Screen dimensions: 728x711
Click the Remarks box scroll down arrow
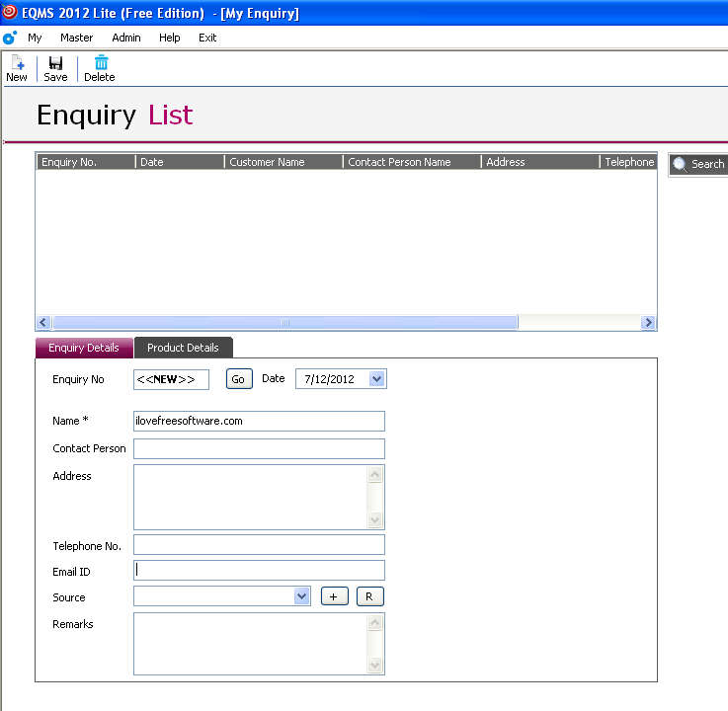coord(375,665)
